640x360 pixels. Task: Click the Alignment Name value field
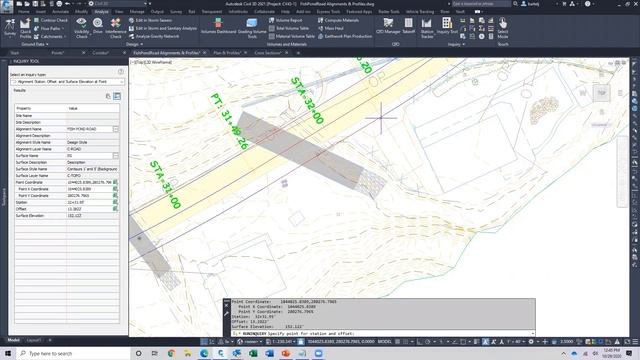coord(89,129)
